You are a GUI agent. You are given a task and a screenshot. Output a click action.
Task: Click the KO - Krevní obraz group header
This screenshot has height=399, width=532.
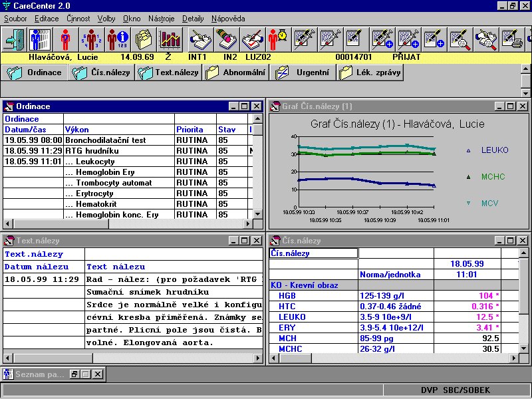point(305,285)
